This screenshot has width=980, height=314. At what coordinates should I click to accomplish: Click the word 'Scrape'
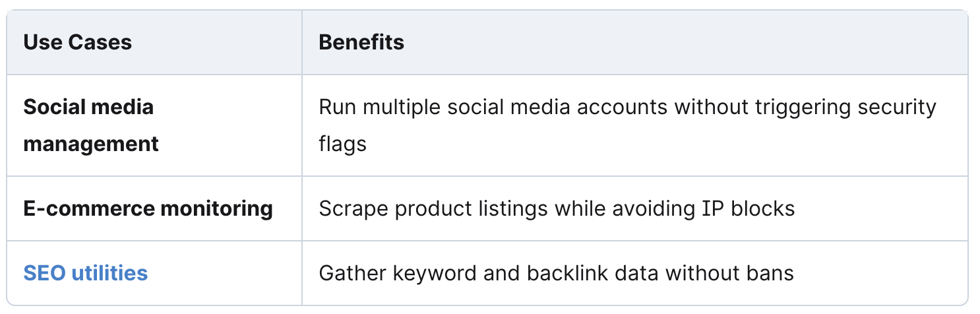pos(351,208)
